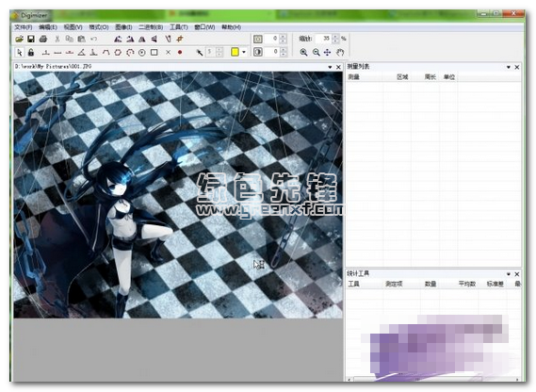
Task: Click the copy icon beside the scissors
Action: (70, 39)
